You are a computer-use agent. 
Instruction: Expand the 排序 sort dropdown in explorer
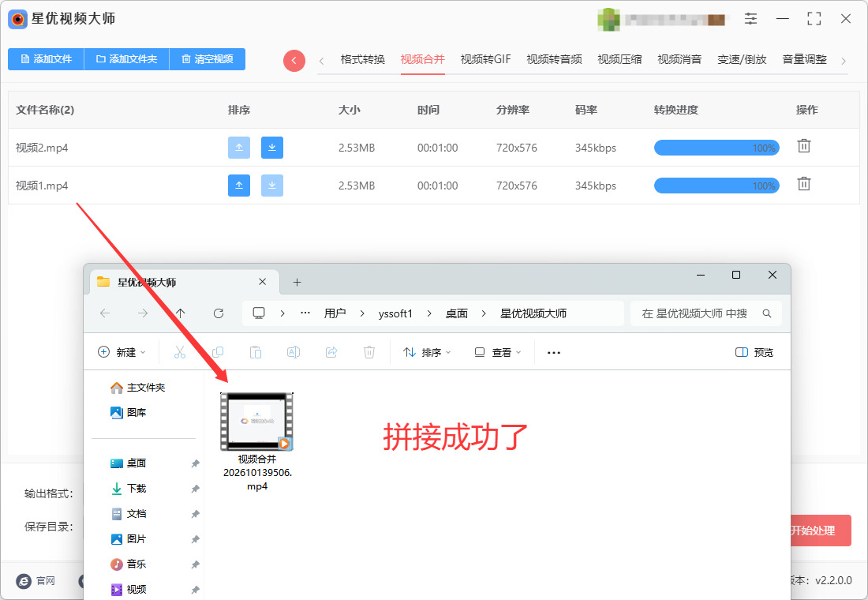(427, 352)
